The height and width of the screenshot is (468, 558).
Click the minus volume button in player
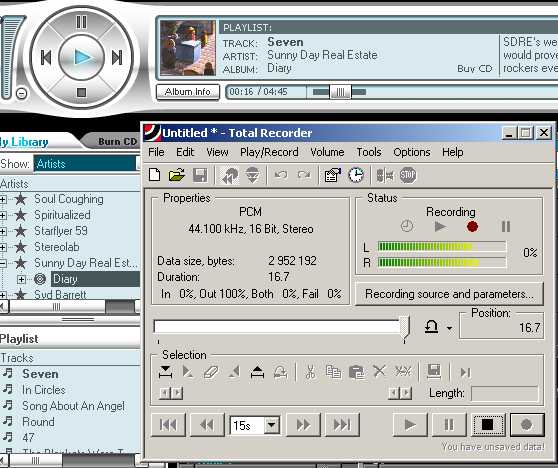point(22,94)
